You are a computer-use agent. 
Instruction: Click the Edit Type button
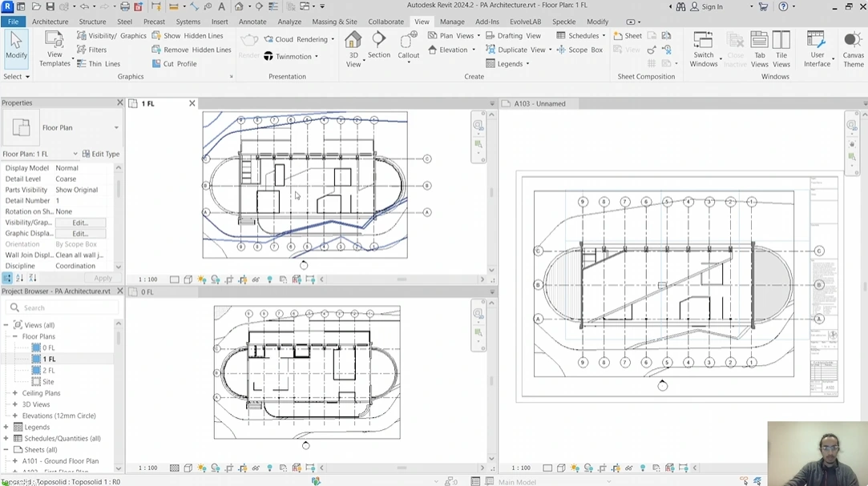click(x=101, y=154)
